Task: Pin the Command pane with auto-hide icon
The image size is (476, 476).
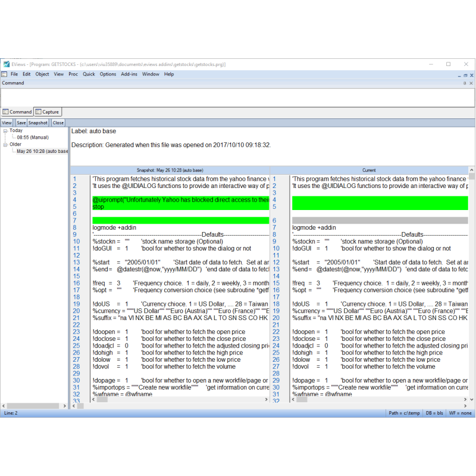Action: click(465, 83)
